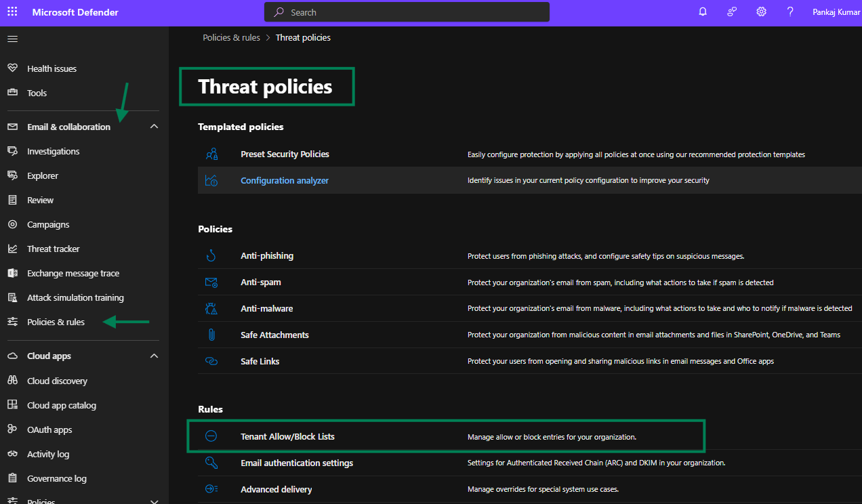Open notifications bell icon
The width and height of the screenshot is (862, 504).
(703, 12)
